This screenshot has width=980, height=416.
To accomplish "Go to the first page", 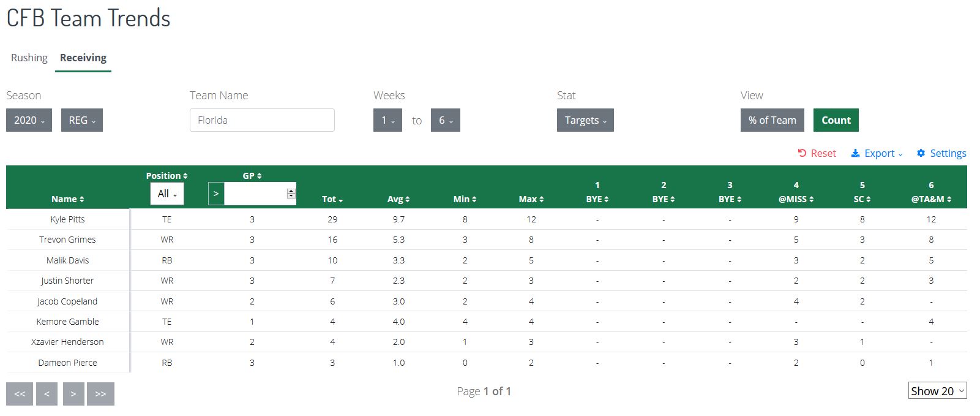I will pos(20,394).
